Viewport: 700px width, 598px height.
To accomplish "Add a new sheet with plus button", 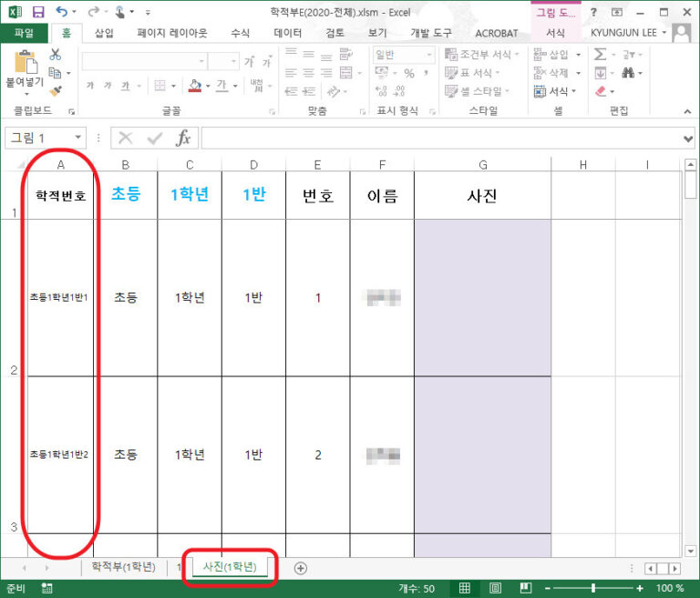I will click(301, 568).
